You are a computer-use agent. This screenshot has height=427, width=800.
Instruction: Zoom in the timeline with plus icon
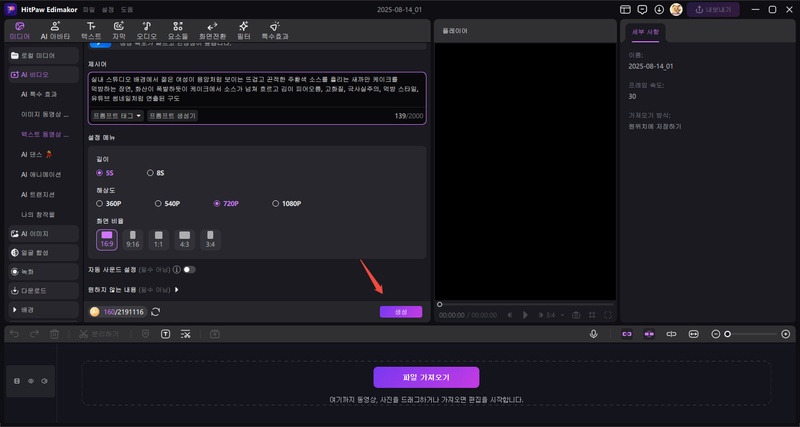click(x=786, y=334)
